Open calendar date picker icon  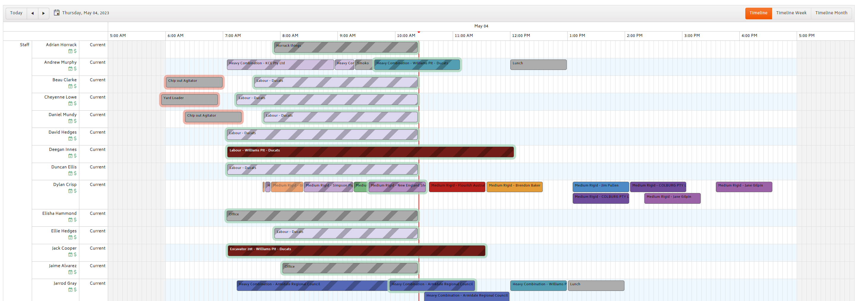[57, 12]
